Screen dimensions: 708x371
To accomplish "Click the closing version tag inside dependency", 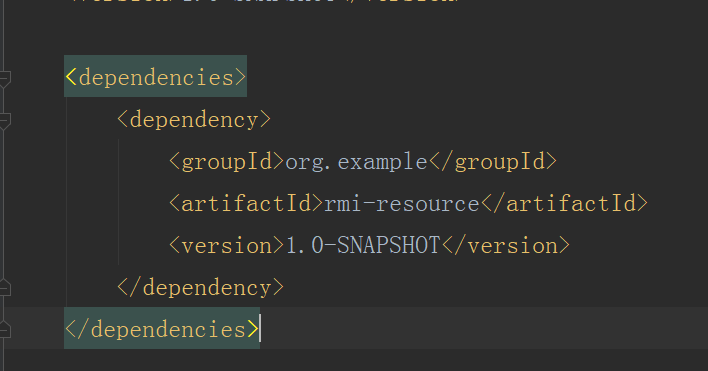I will pyautogui.click(x=506, y=245).
